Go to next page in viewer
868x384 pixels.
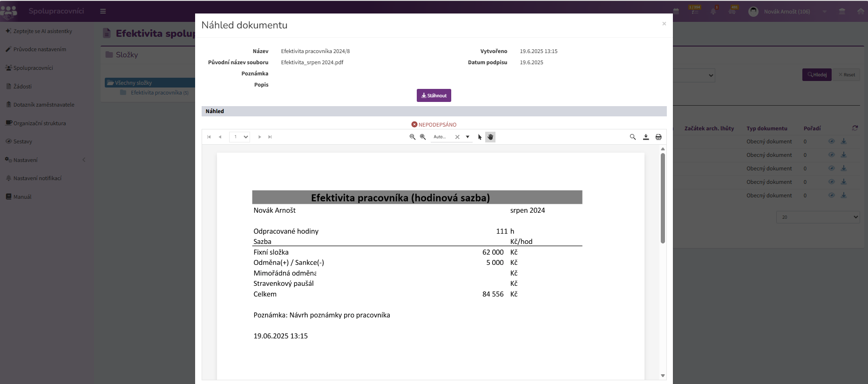click(259, 137)
